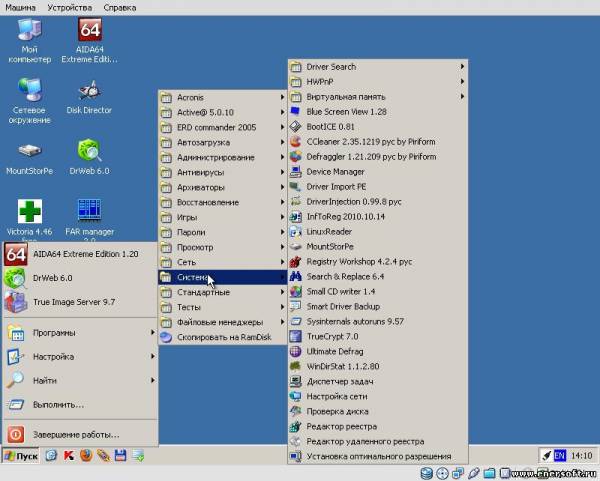Launch Smart Driver Backup
This screenshot has width=600, height=481.
pos(378,307)
